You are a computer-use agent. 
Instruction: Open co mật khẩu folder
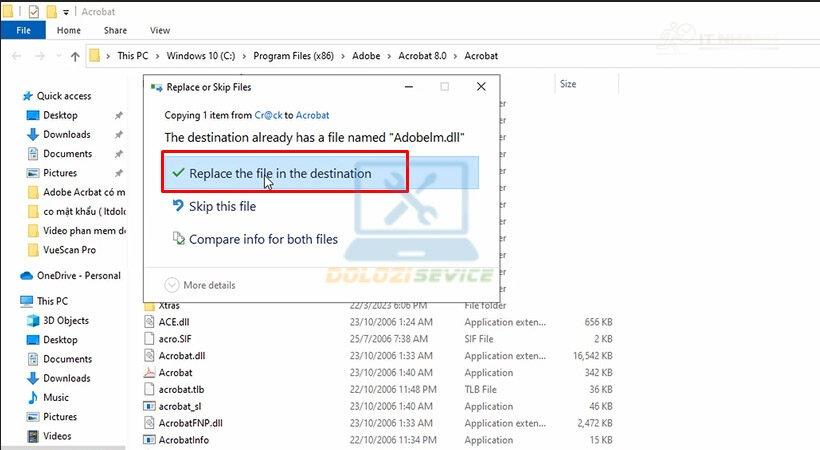[x=77, y=211]
